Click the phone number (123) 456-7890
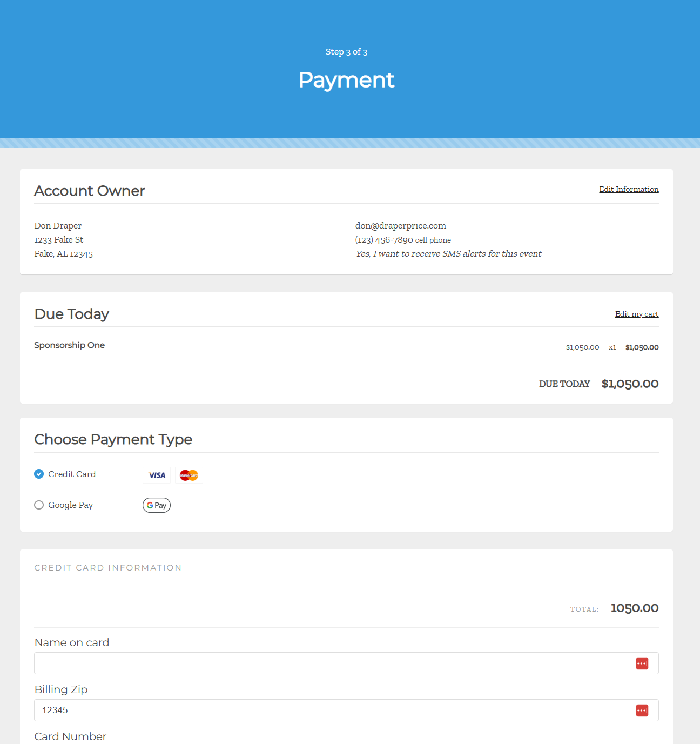This screenshot has height=744, width=700. tap(384, 240)
